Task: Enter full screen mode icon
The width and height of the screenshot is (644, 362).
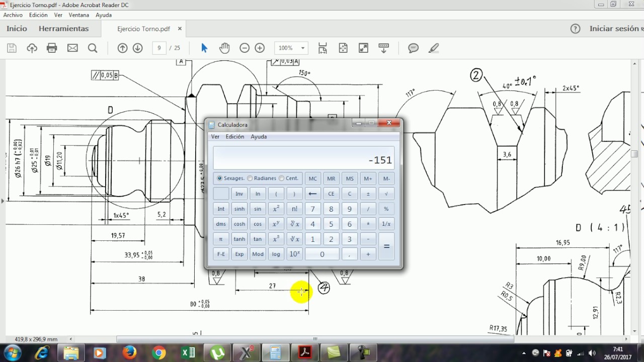Action: point(363,48)
